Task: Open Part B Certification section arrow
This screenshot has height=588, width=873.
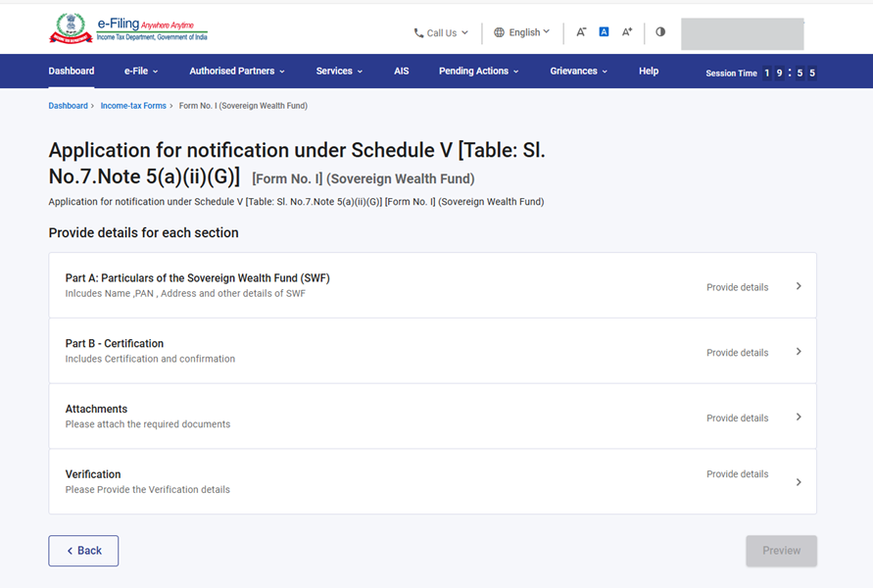Action: [799, 352]
